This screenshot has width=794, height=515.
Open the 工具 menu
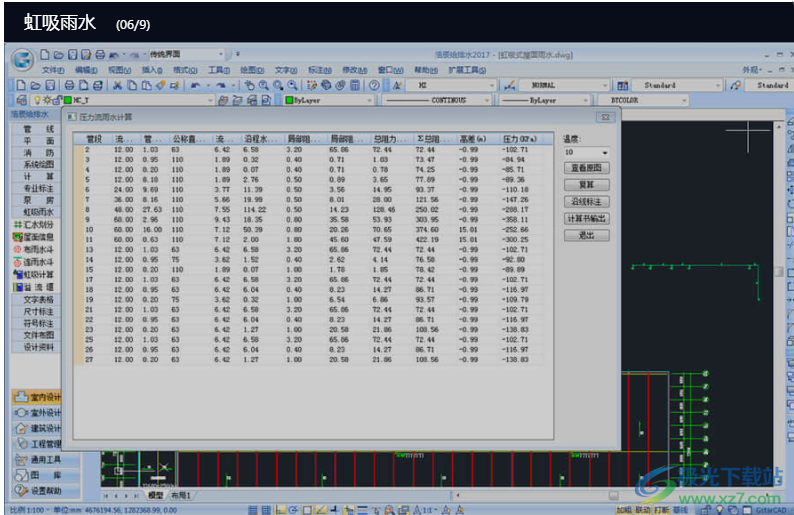pos(219,70)
